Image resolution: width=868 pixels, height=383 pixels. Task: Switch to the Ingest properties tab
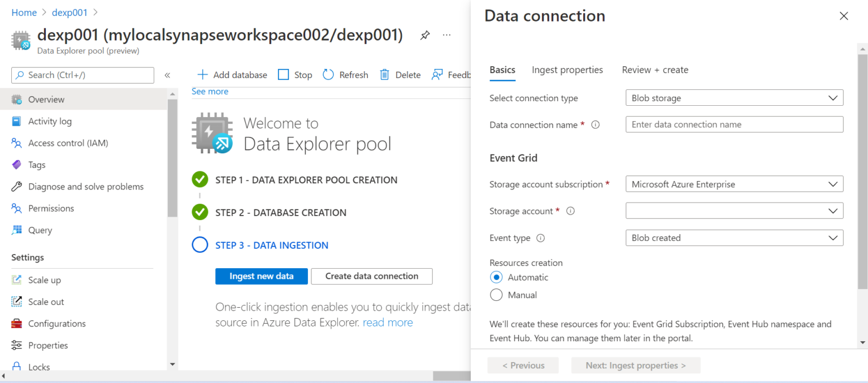(x=567, y=70)
